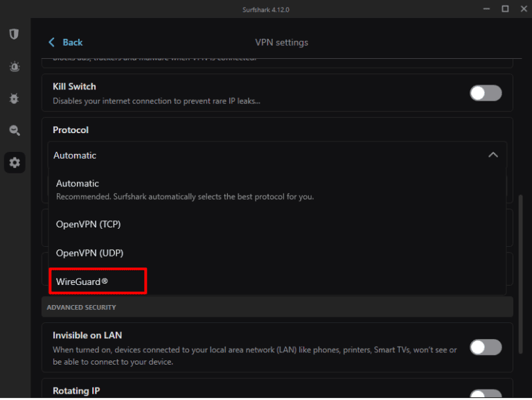Collapse the Protocol dropdown using the chevron
Viewport: 532px width, 400px height.
coord(493,155)
